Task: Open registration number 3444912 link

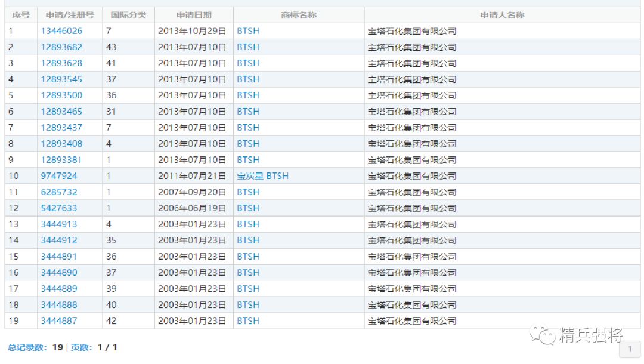Action: [58, 240]
